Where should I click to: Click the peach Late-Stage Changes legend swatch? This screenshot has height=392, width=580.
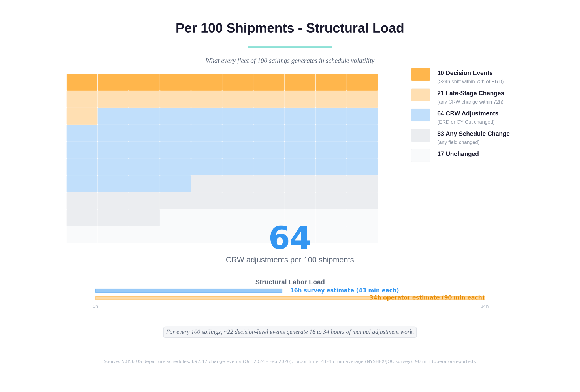pyautogui.click(x=421, y=95)
